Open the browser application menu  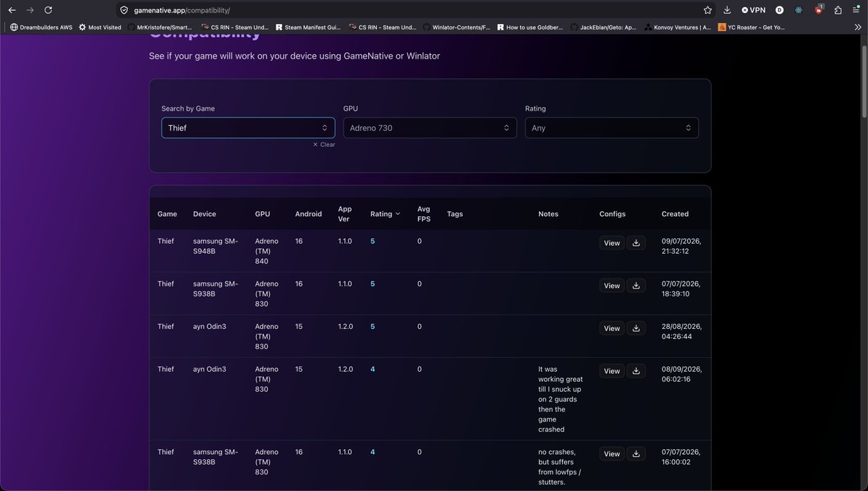coord(856,10)
